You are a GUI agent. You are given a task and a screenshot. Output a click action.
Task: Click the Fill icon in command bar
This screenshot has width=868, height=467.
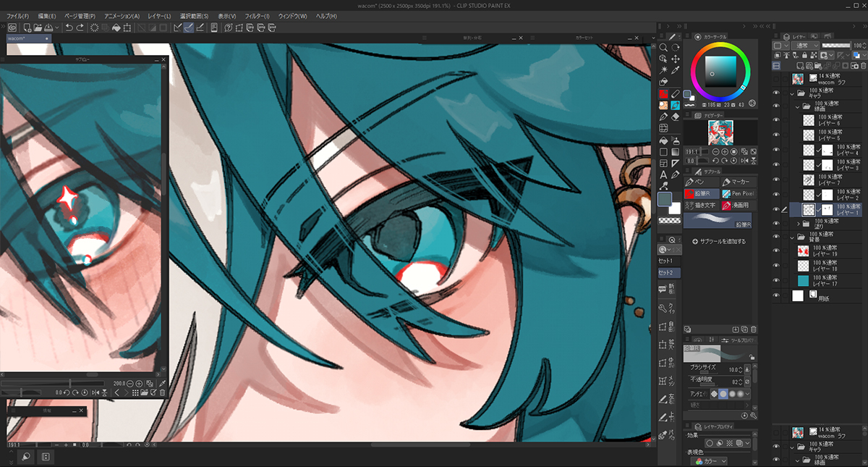click(x=116, y=28)
